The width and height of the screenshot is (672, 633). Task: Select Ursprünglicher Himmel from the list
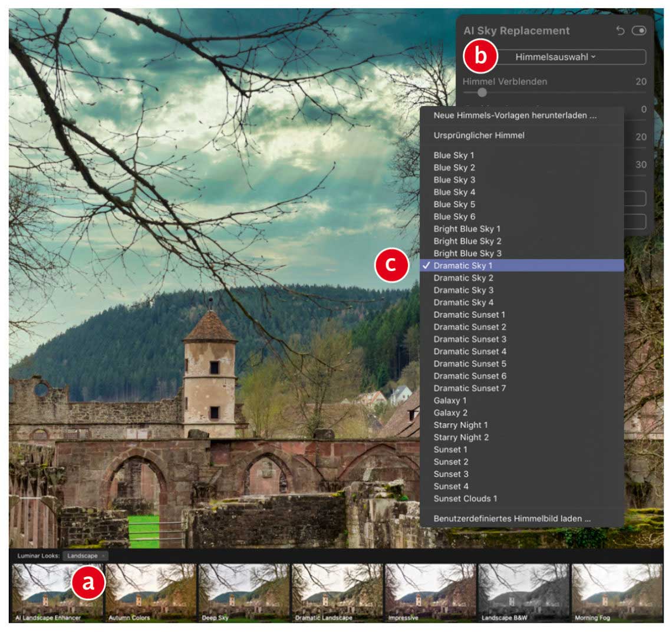click(479, 136)
